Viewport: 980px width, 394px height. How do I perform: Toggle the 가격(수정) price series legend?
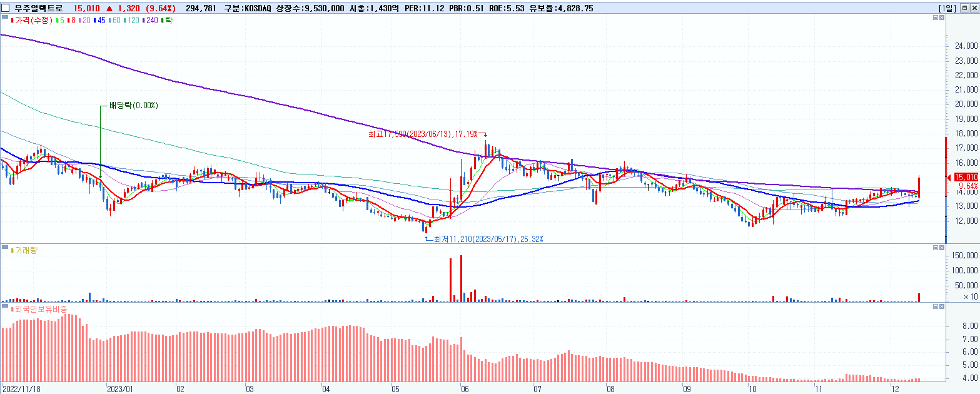[31, 21]
